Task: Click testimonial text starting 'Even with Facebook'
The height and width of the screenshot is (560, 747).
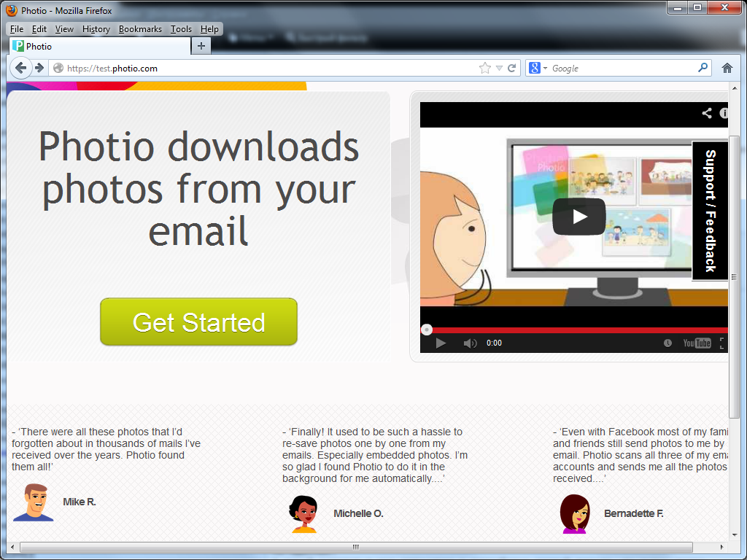Action: (640, 455)
